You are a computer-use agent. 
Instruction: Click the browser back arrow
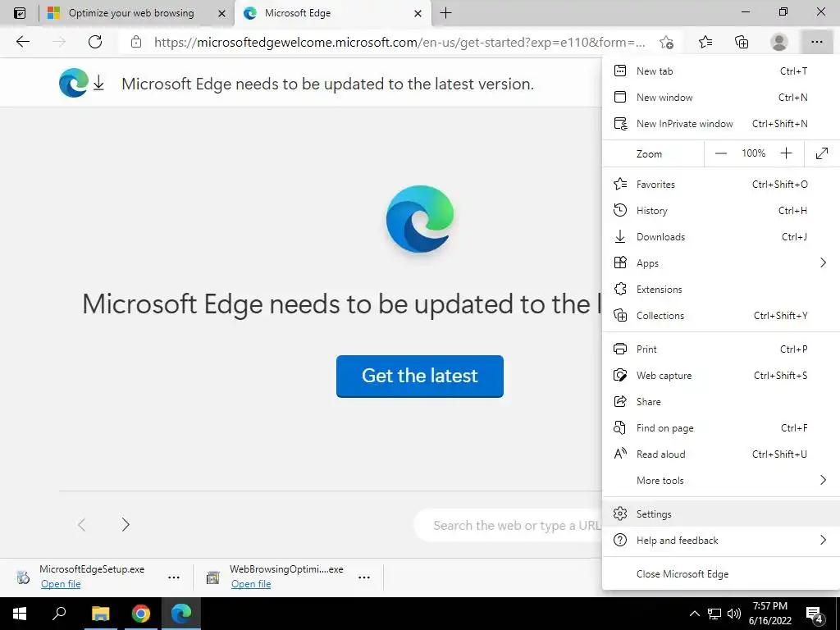(22, 42)
